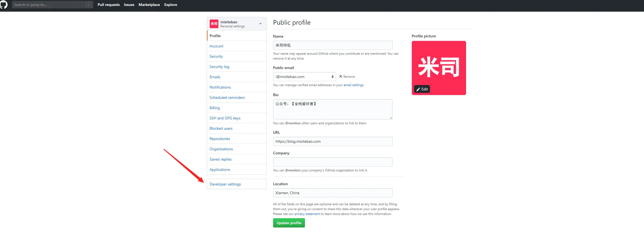Click the green Update profile button
The height and width of the screenshot is (238, 644).
pos(289,223)
